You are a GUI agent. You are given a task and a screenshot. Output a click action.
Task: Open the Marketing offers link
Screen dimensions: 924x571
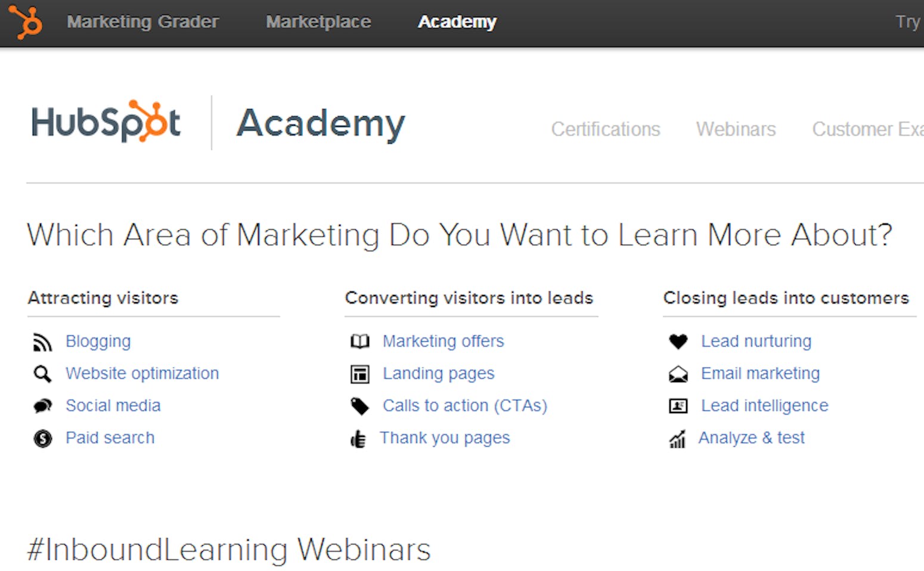(x=444, y=342)
